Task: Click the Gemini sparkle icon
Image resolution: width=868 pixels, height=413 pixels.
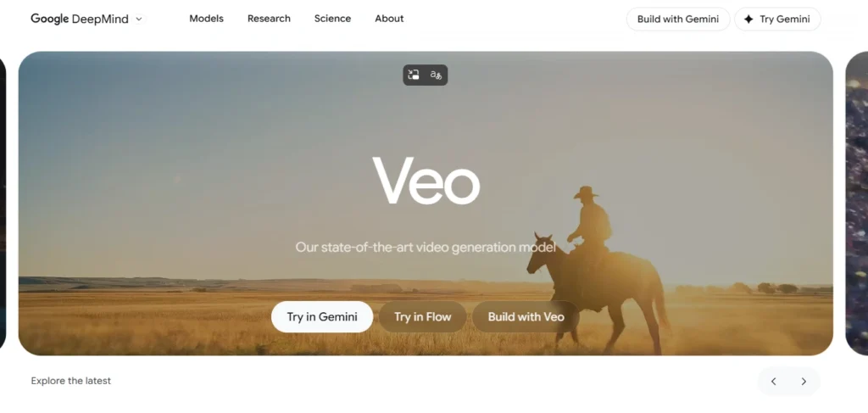Action: (x=748, y=19)
